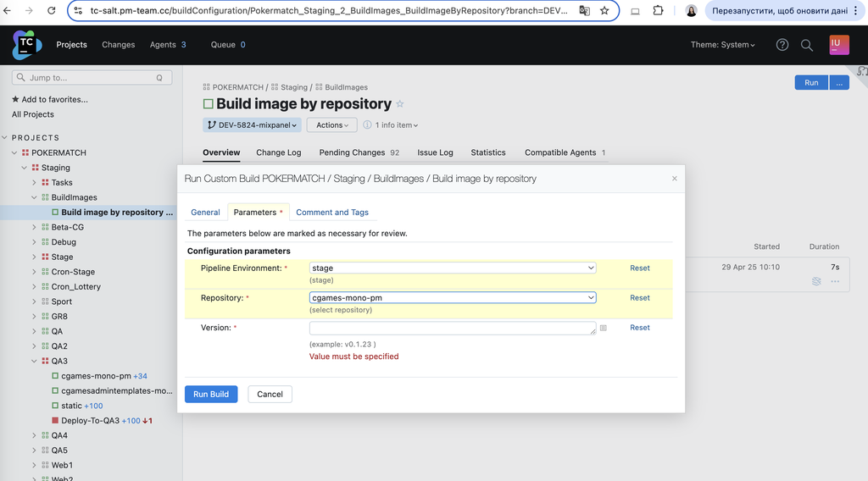868x481 pixels.
Task: Click the All Projects link
Action: [x=33, y=114]
